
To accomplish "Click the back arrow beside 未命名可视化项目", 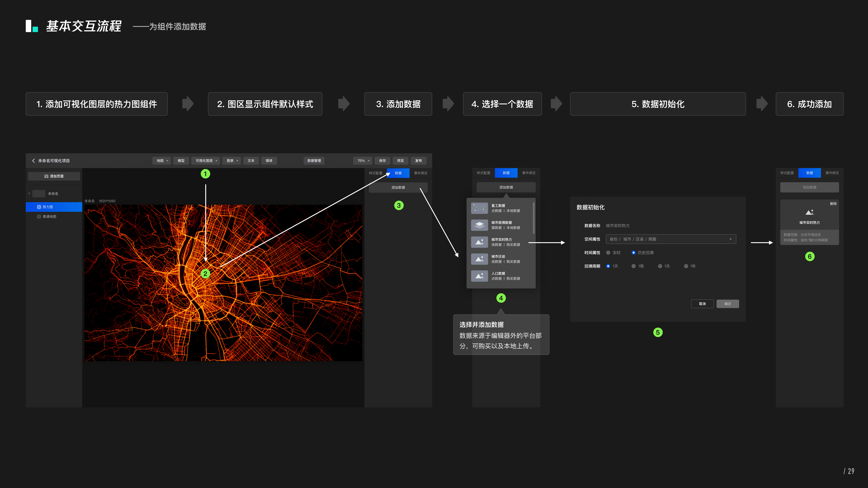I will [x=33, y=161].
